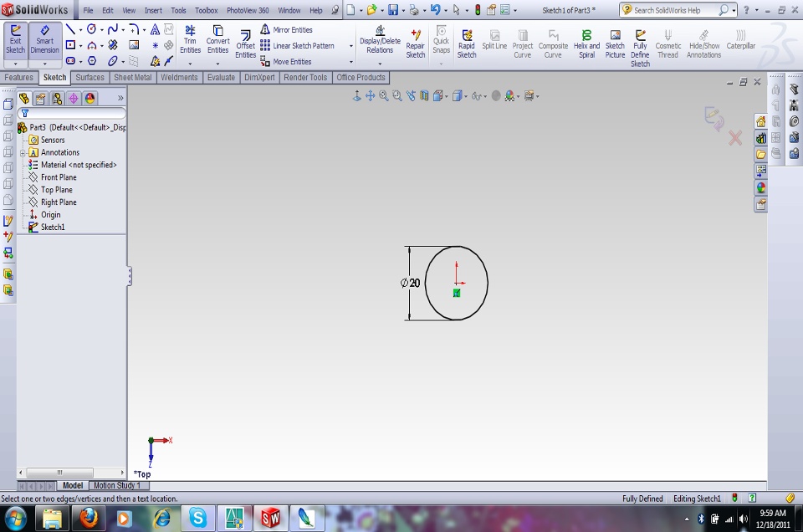The width and height of the screenshot is (803, 532).
Task: Activate the Smart Dimension tool
Action: click(x=45, y=40)
